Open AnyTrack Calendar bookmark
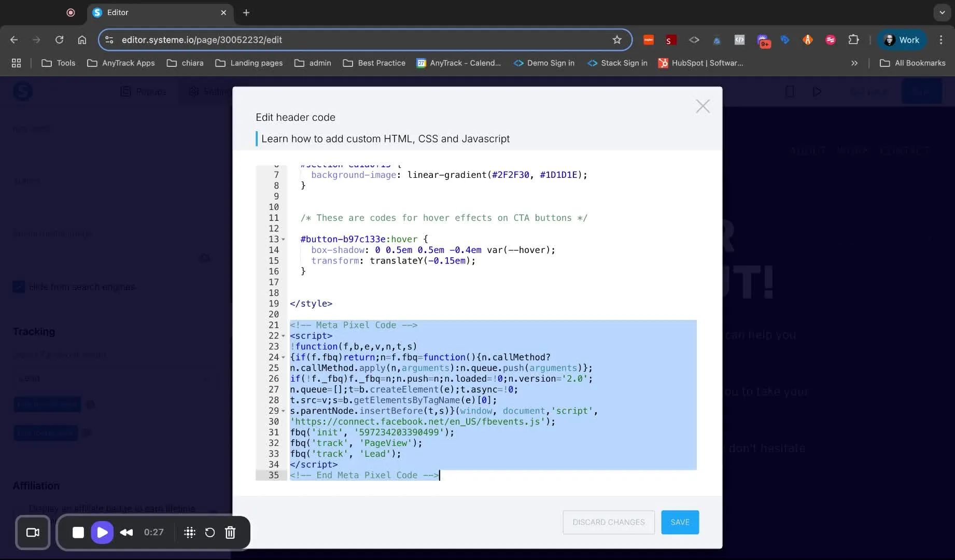 pos(459,63)
